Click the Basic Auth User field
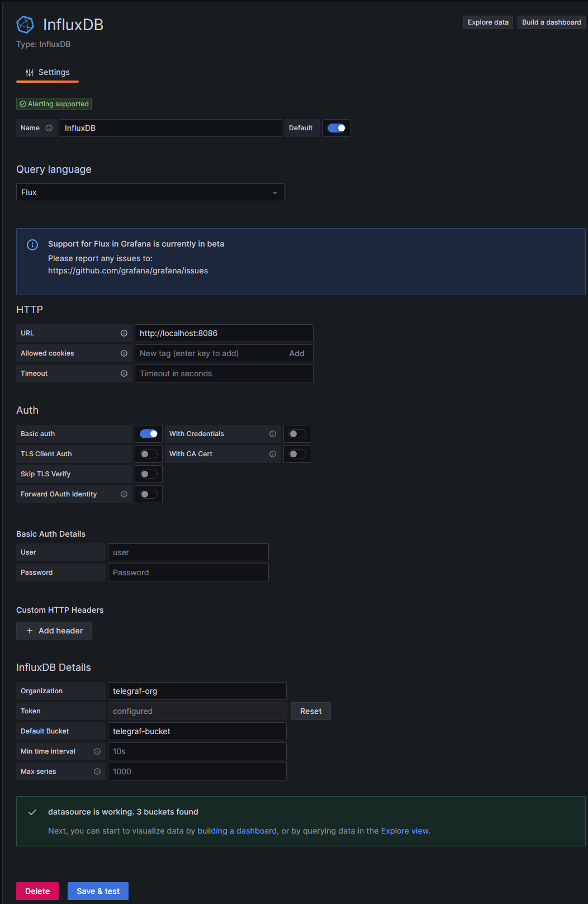The height and width of the screenshot is (904, 588). (x=188, y=552)
